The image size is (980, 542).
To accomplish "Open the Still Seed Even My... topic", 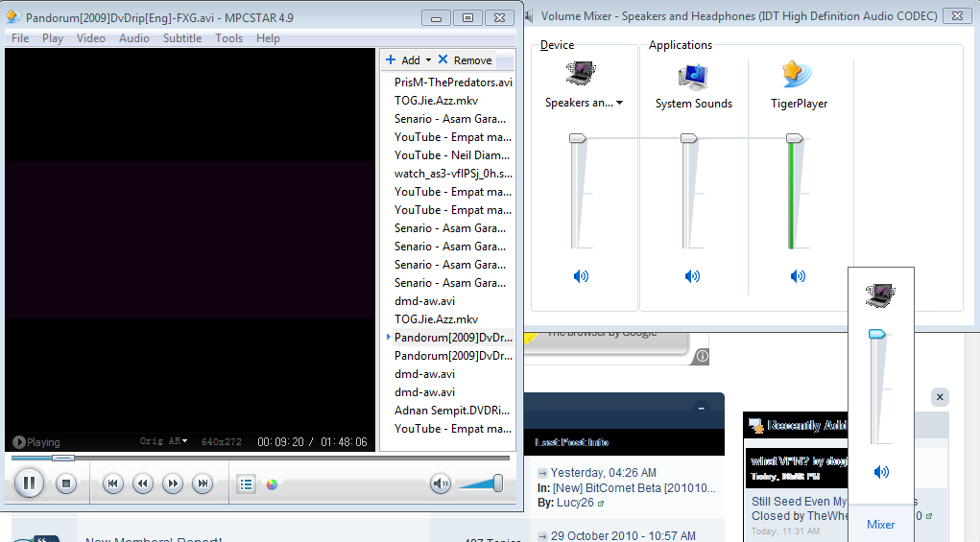I will (x=799, y=502).
